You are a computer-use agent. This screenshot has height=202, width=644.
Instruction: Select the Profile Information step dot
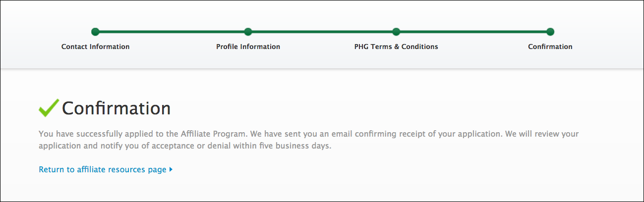pyautogui.click(x=248, y=32)
